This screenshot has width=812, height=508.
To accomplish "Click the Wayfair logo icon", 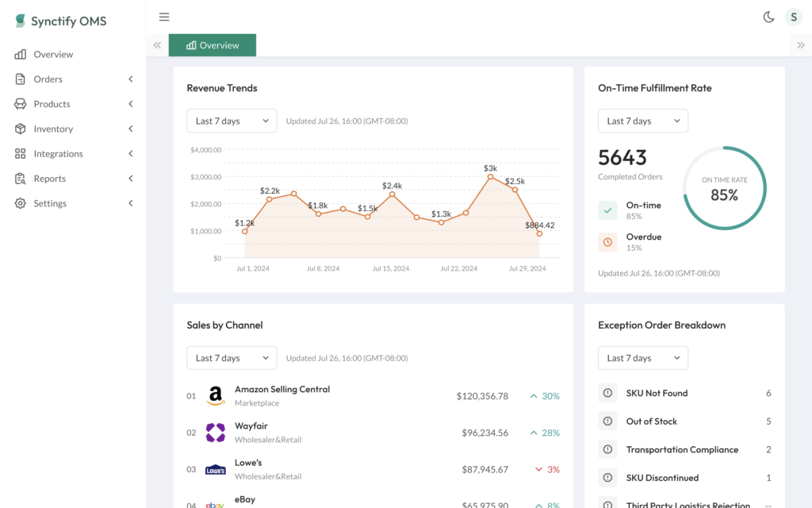I will (x=216, y=433).
